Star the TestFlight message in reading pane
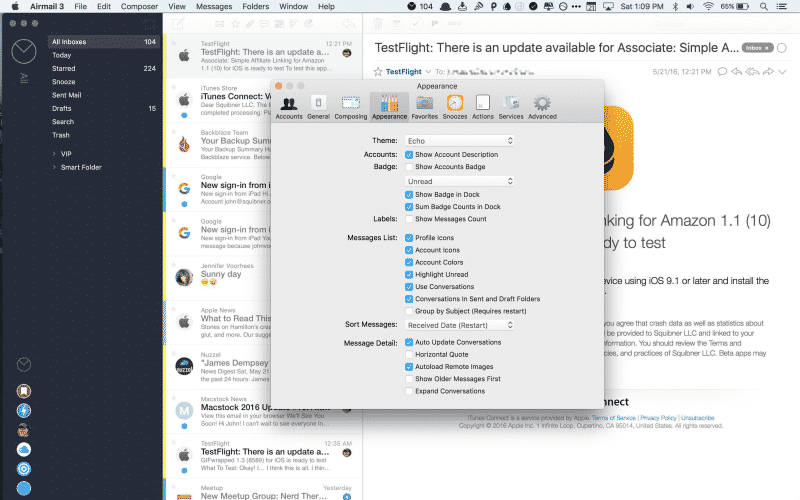 click(378, 72)
